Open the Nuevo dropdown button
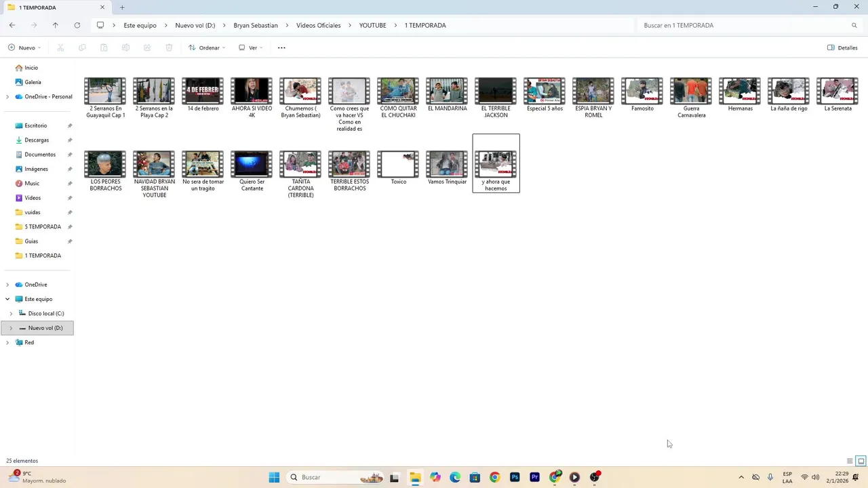868x488 pixels. pos(24,47)
